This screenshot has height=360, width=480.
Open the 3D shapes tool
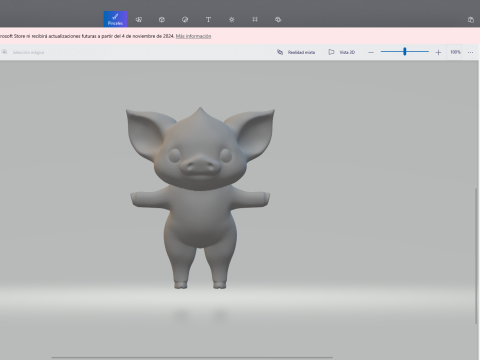[162, 20]
